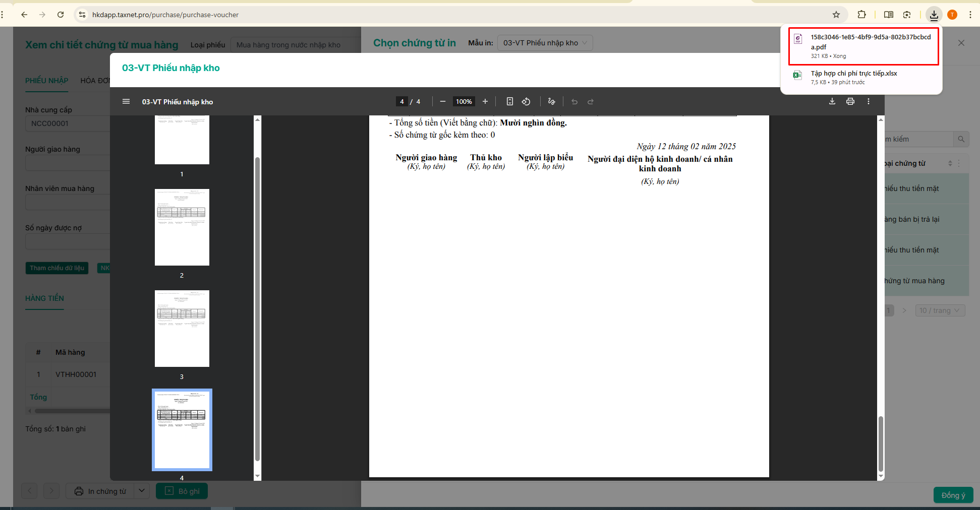
Task: Zoom in the PDF with plus icon
Action: pyautogui.click(x=485, y=101)
